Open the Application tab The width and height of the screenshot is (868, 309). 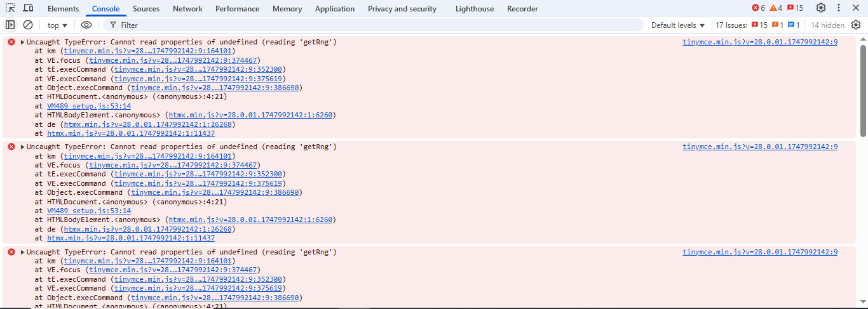click(x=335, y=9)
